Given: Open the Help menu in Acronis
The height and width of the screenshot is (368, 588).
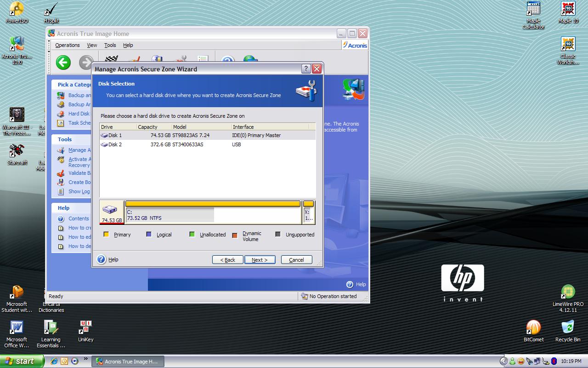Looking at the screenshot, I should pos(128,45).
